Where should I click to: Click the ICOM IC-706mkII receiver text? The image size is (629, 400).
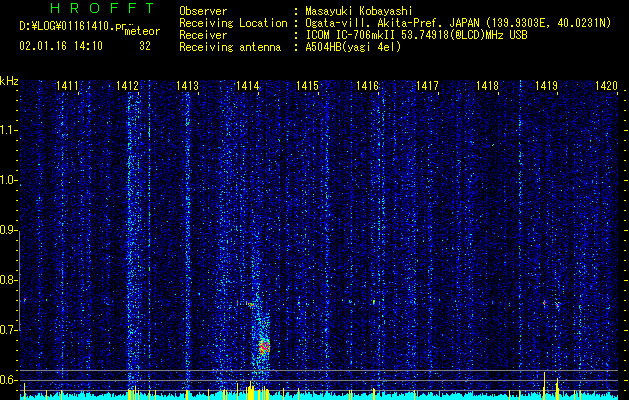tap(416, 35)
